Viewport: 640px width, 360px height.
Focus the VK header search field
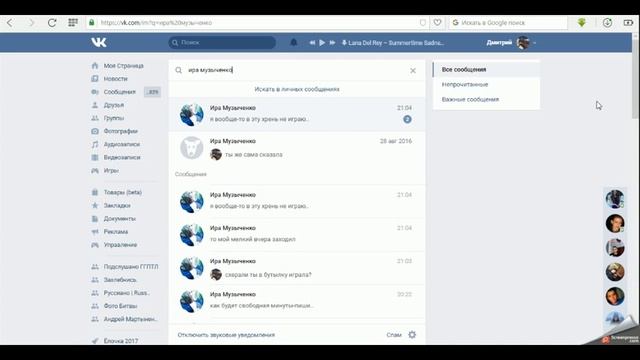point(222,42)
